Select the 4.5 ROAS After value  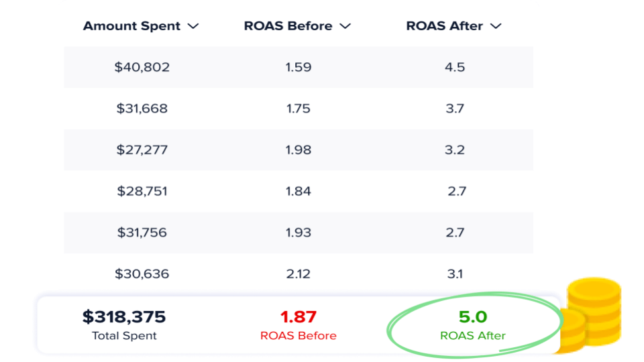[x=455, y=67]
